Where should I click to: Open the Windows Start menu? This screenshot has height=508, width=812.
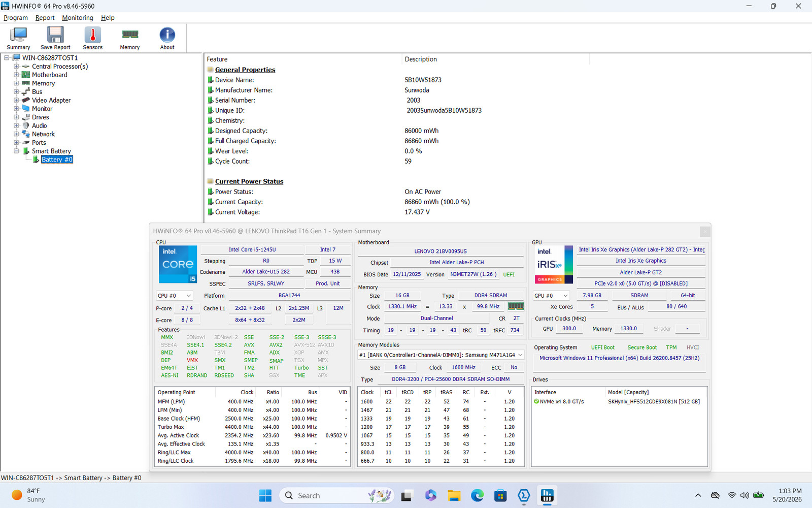(x=265, y=495)
